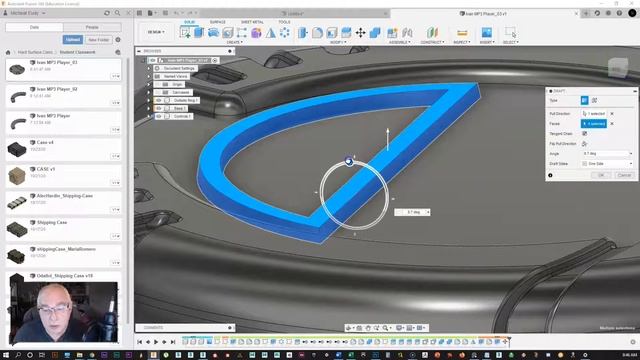640x360 pixels.
Task: Switch to the Tools tab
Action: [x=284, y=22]
